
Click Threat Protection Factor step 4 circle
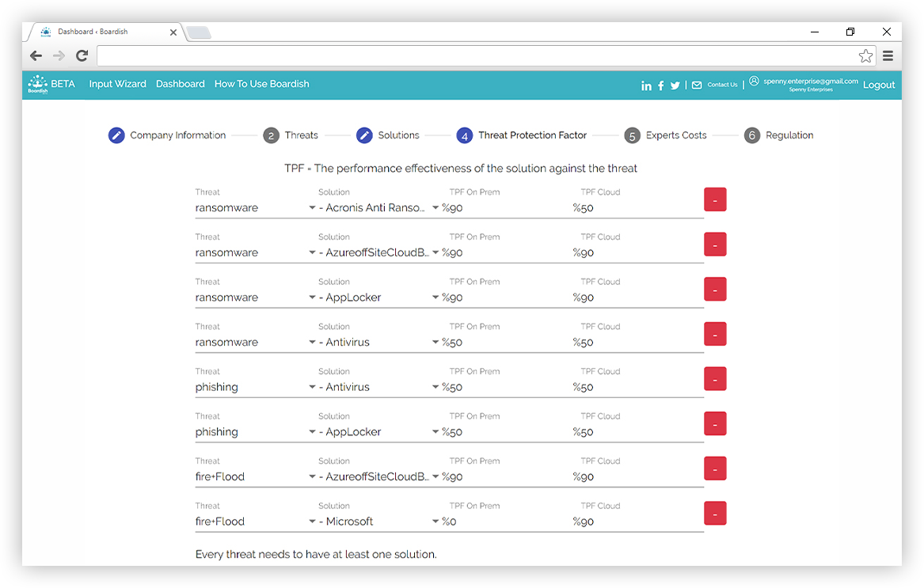tap(464, 135)
